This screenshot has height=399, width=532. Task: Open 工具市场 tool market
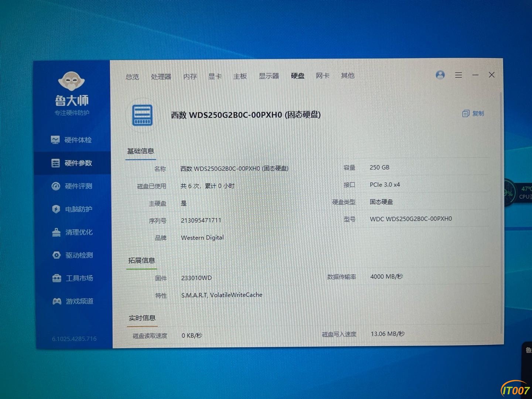73,278
